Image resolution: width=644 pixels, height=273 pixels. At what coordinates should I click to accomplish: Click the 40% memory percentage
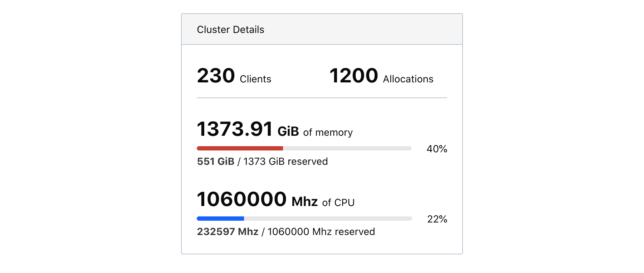(437, 149)
